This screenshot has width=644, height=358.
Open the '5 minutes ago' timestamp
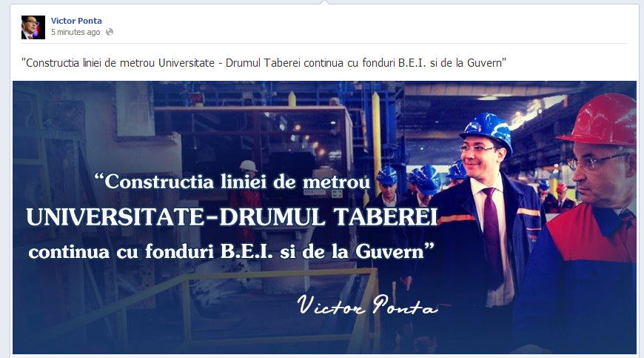click(x=76, y=32)
